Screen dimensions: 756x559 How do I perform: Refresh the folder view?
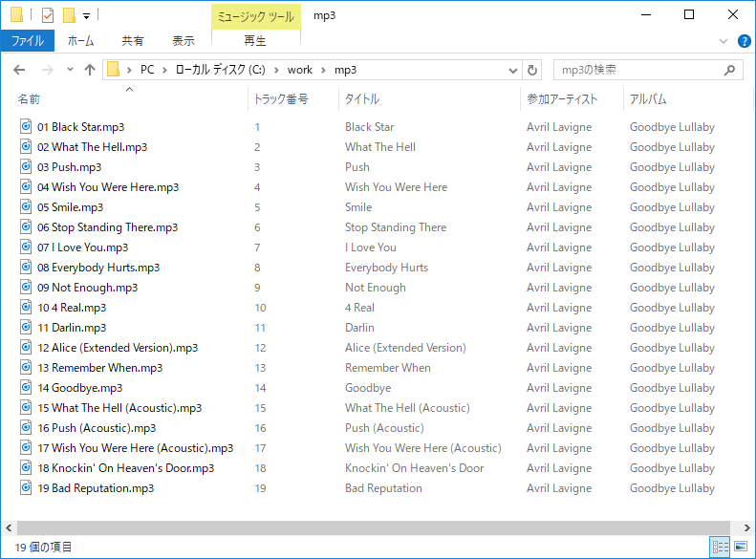532,70
